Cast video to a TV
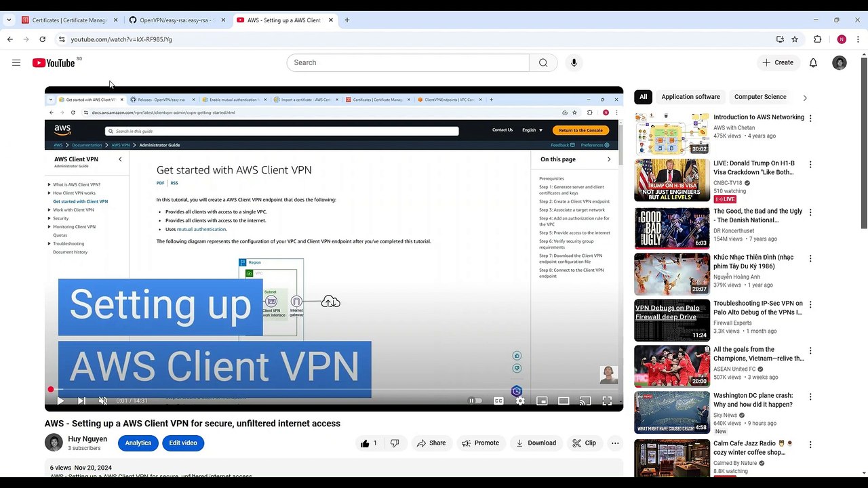This screenshot has width=868, height=488. tap(585, 401)
